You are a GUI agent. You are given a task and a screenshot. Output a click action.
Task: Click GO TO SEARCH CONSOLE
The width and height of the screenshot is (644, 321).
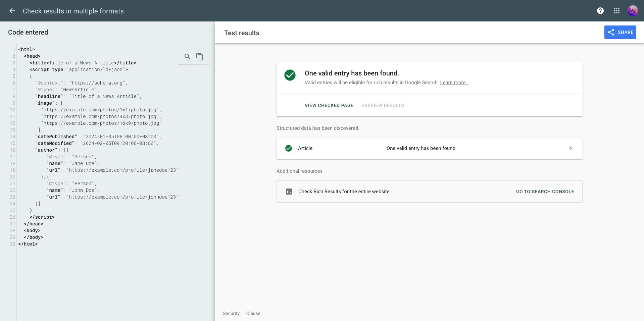click(545, 192)
